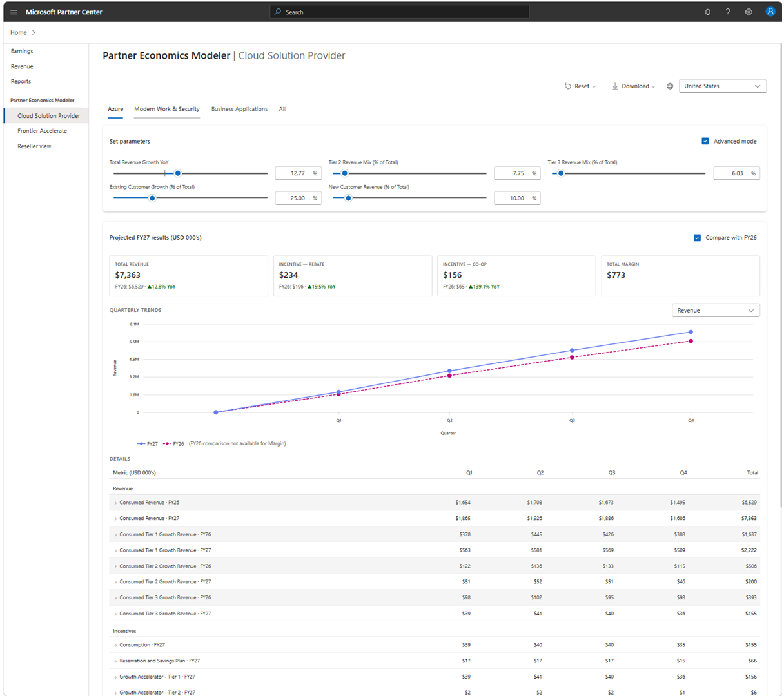The image size is (784, 696).
Task: Open Earnings in the sidebar
Action: [22, 51]
